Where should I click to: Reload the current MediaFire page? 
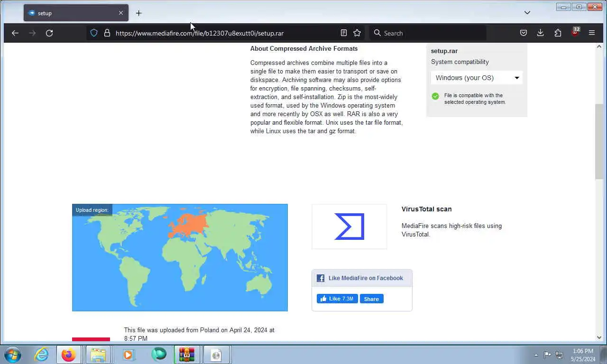(x=49, y=33)
